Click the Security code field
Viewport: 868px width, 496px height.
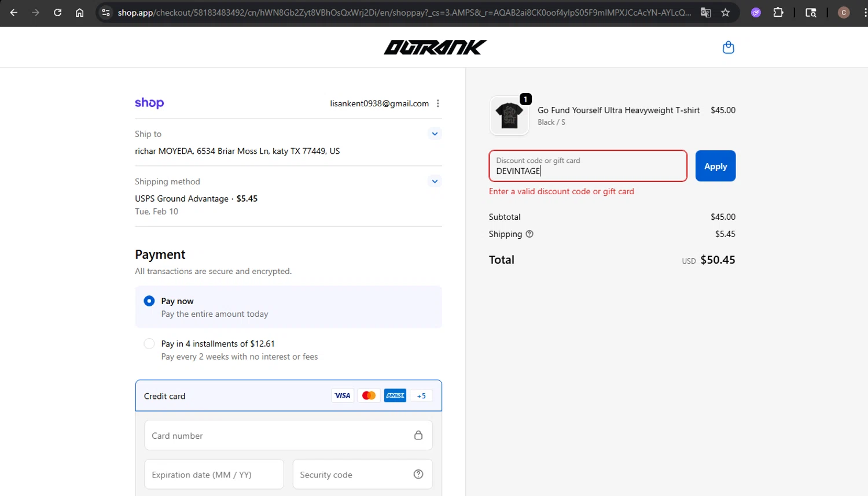(x=362, y=474)
